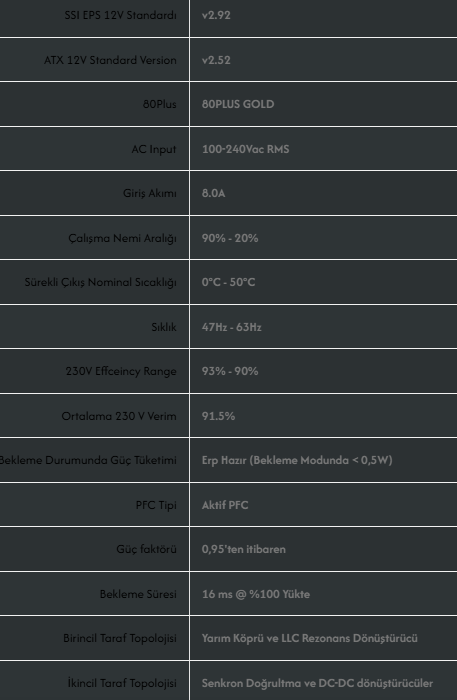The width and height of the screenshot is (457, 700).
Task: Click the SSI EPS 12V Standardı label
Action: pos(120,15)
